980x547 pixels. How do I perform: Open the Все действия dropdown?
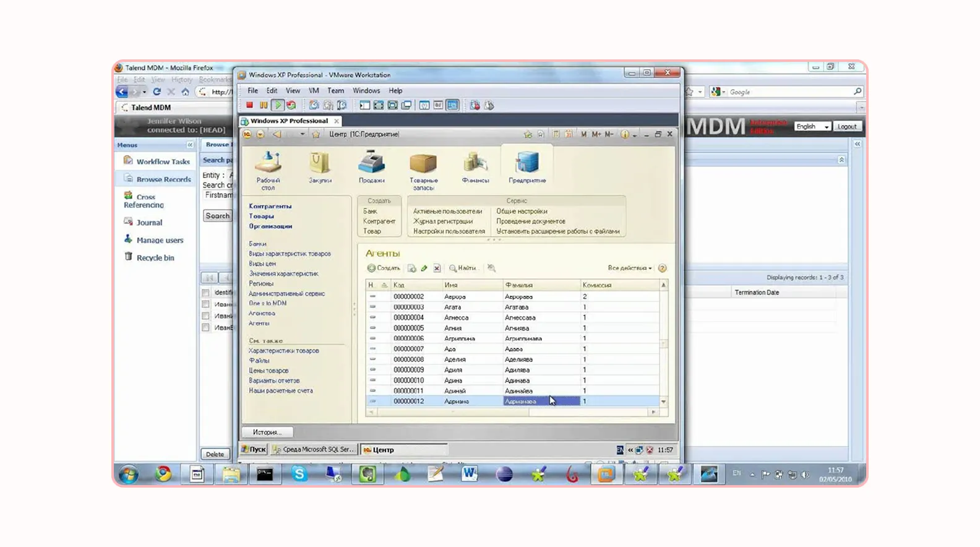pyautogui.click(x=629, y=268)
